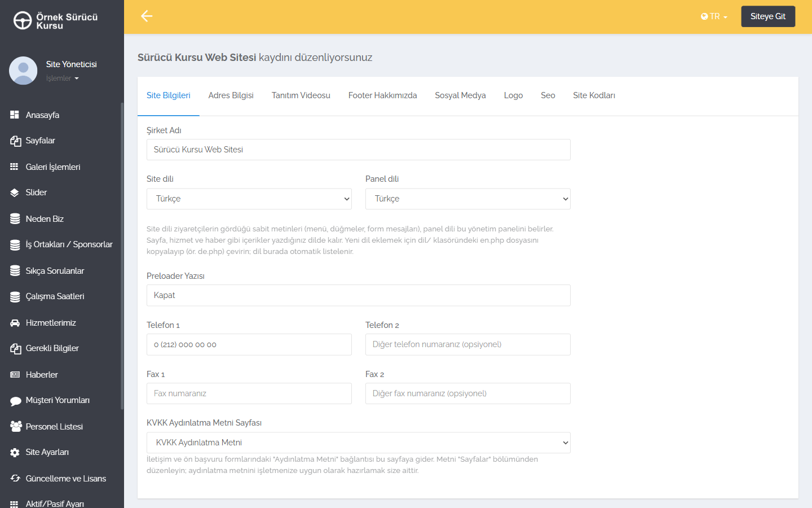Click the Personel Listesi users icon

pos(16,426)
